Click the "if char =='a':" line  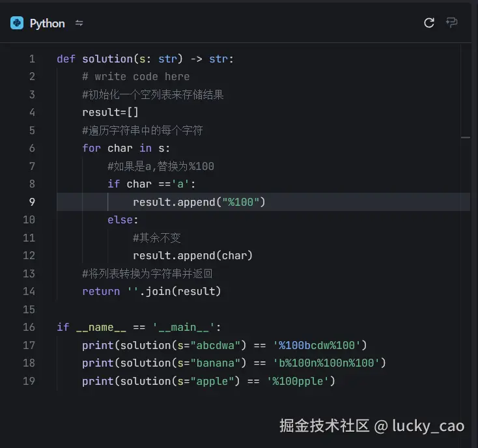tap(152, 184)
